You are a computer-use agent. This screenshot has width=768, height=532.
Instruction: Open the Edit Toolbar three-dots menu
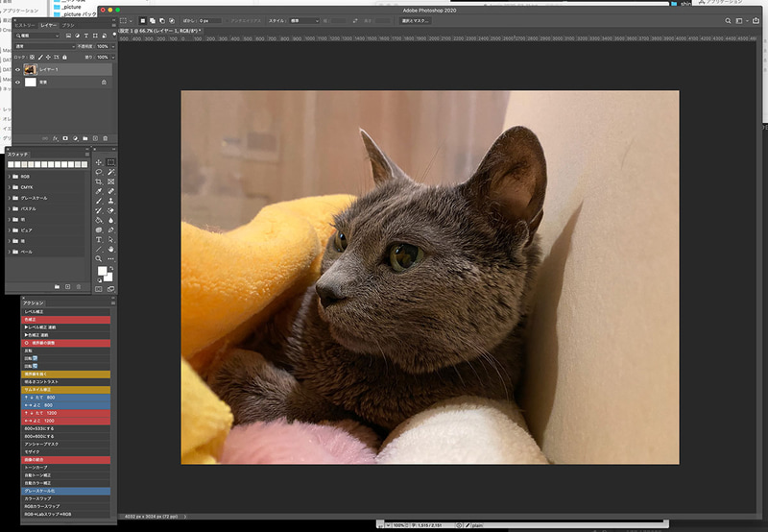111,258
